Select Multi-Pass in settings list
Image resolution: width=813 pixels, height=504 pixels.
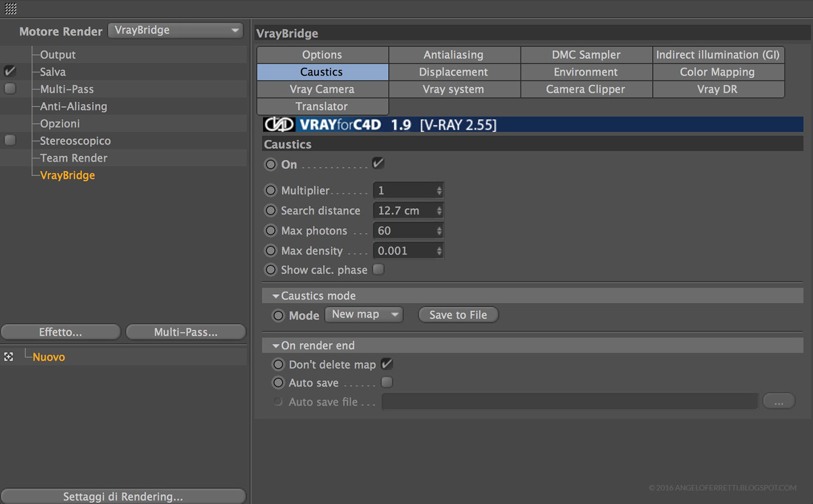(67, 89)
